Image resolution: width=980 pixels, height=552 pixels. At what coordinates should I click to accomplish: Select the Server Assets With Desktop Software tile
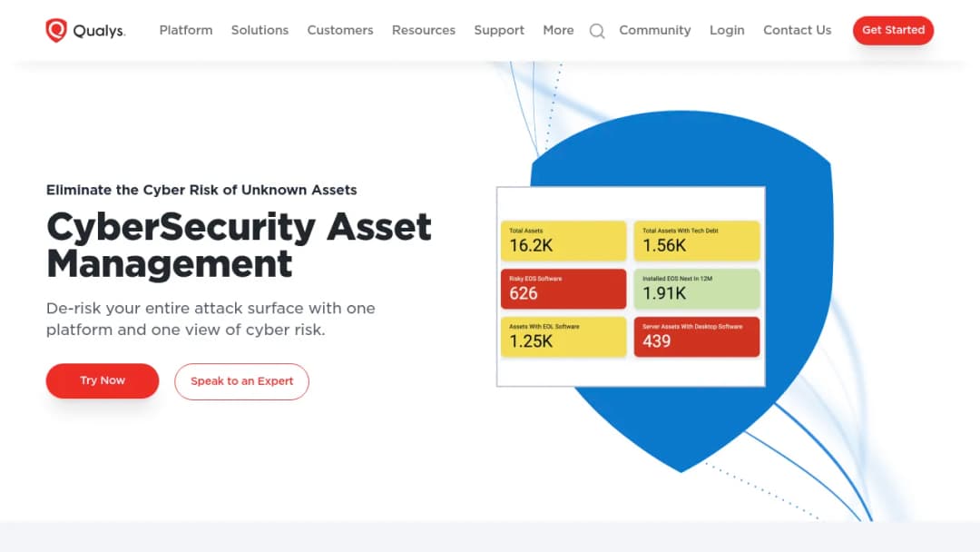(697, 337)
